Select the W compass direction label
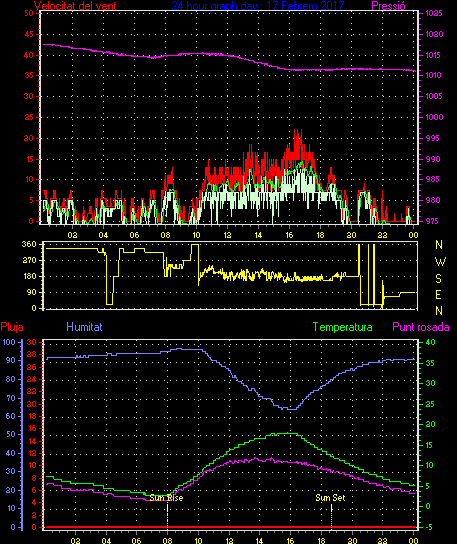 click(x=440, y=262)
